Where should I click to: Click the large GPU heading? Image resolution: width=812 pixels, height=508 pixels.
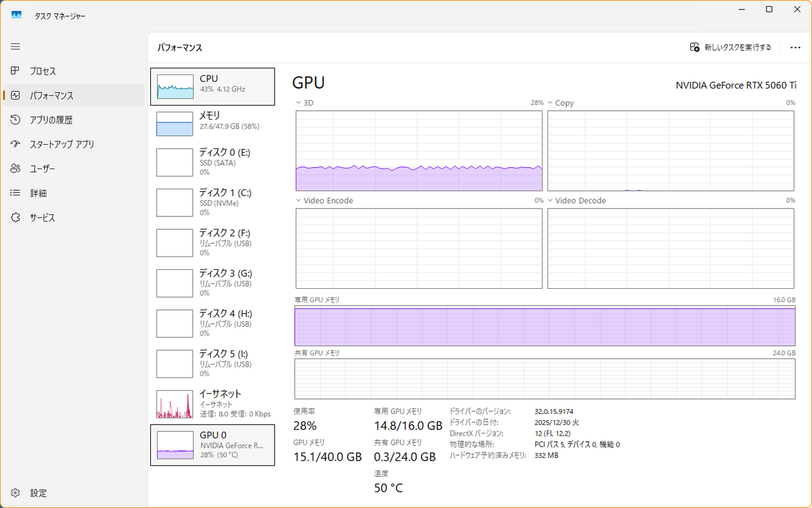[x=309, y=83]
